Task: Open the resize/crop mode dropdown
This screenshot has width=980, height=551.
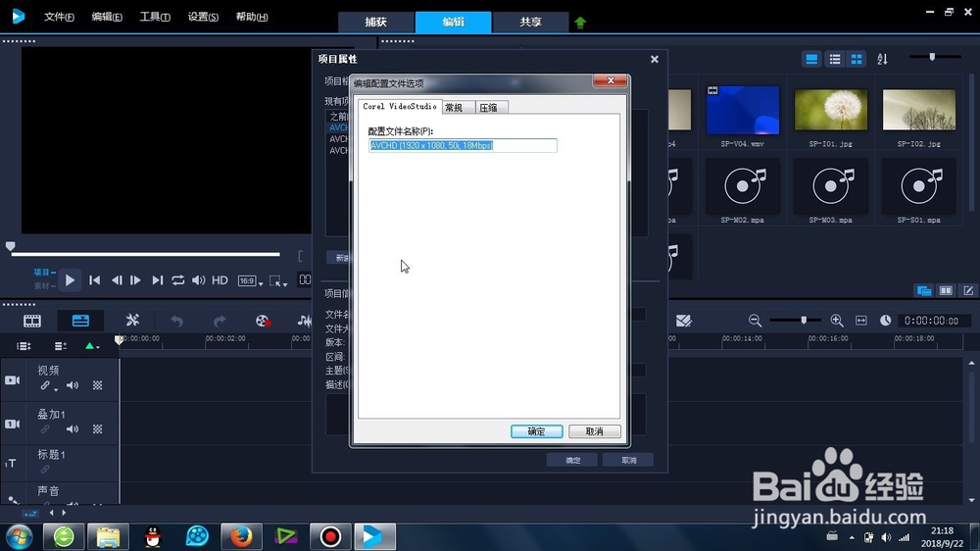Action: [278, 280]
